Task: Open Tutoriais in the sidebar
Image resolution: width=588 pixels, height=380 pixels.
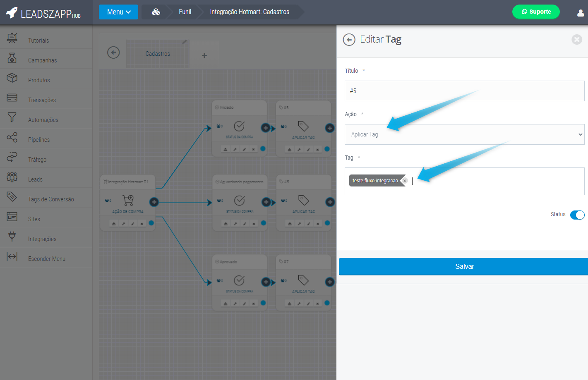Action: 38,41
